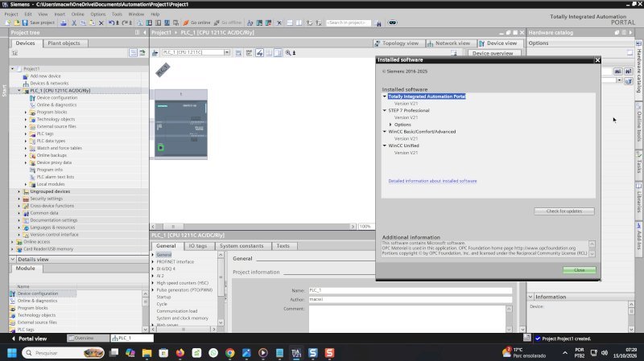Open Detailed information about installed software link
Screen dimensions: 644x361
pyautogui.click(x=432, y=181)
